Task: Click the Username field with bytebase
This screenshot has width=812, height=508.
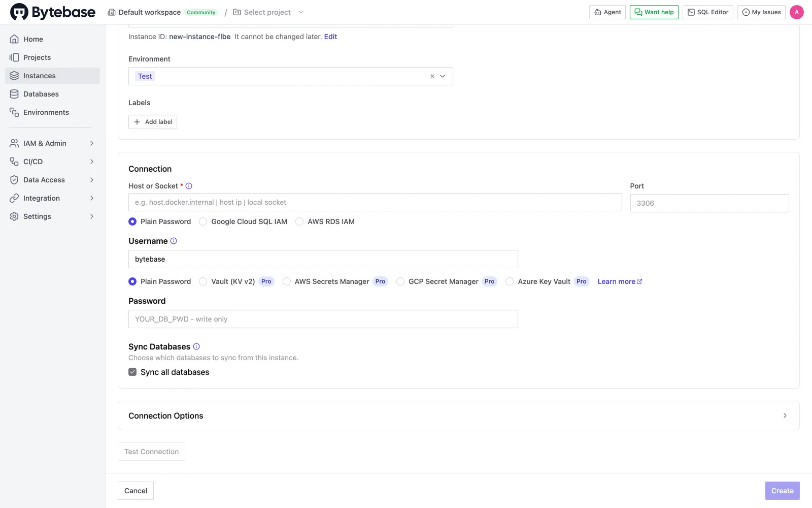Action: pos(323,259)
